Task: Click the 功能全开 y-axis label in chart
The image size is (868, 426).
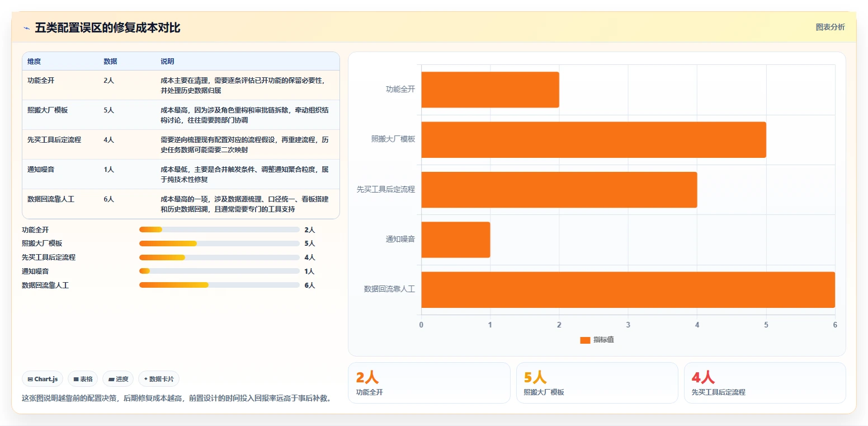Action: (x=400, y=89)
